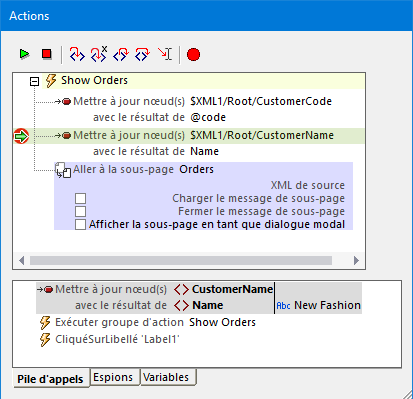This screenshot has width=413, height=399.
Task: Collapse the Show Orders action group
Action: [34, 81]
